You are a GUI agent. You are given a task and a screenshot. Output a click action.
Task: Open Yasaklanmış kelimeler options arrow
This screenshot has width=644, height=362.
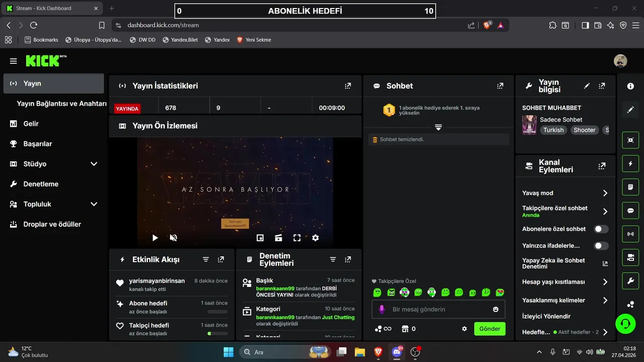(x=605, y=300)
